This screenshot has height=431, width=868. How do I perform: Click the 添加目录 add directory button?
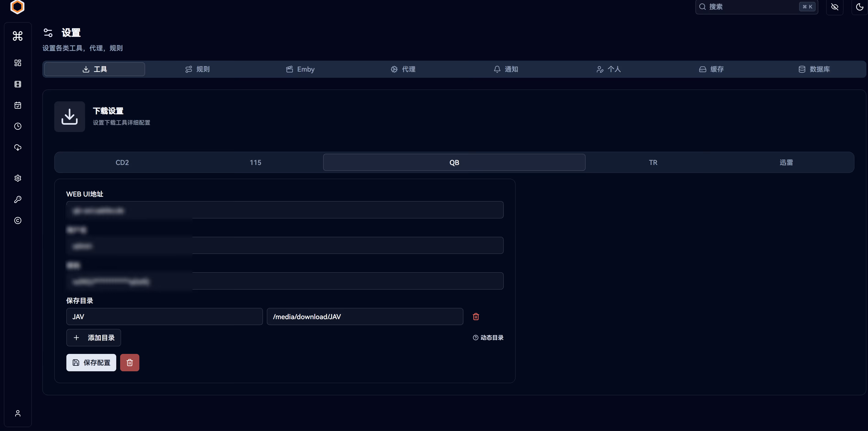pos(93,338)
